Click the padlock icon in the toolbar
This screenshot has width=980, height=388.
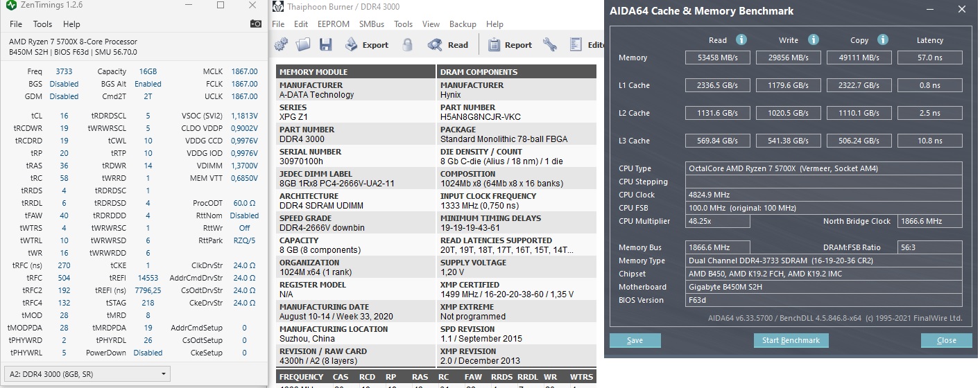point(408,45)
